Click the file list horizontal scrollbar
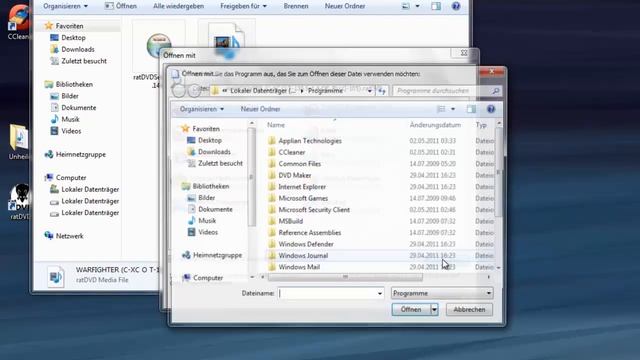640x360 pixels. (345, 277)
